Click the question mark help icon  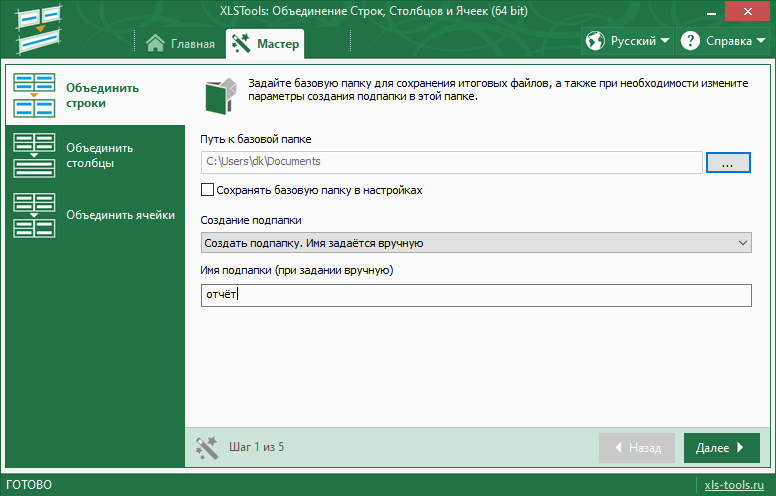click(690, 41)
